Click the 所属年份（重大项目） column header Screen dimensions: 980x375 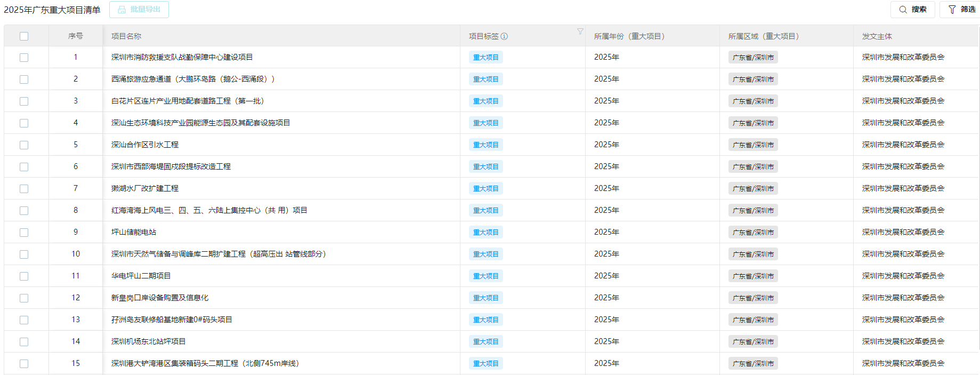point(629,36)
